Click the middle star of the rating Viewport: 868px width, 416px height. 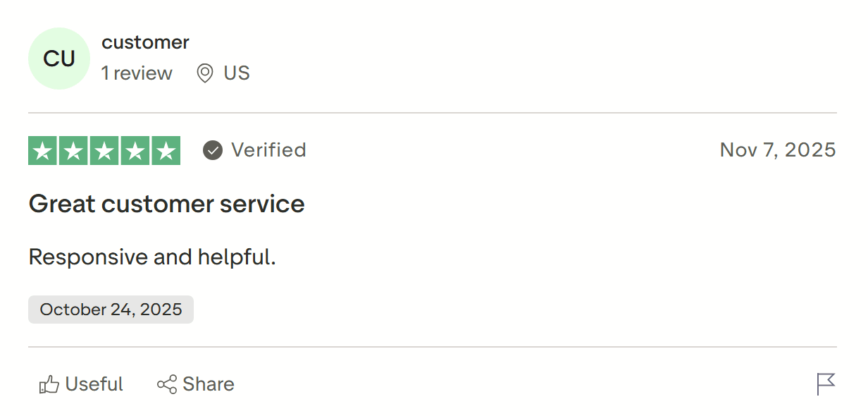[104, 149]
